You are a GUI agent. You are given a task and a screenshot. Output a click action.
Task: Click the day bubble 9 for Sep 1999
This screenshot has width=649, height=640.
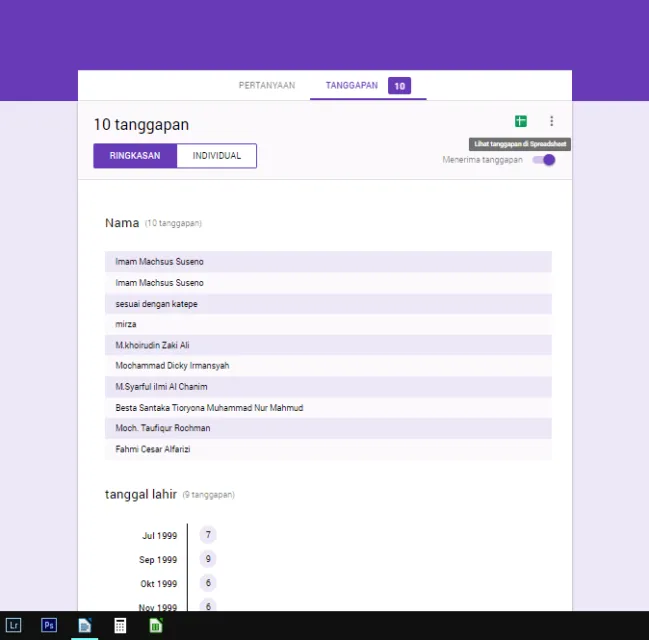point(208,559)
